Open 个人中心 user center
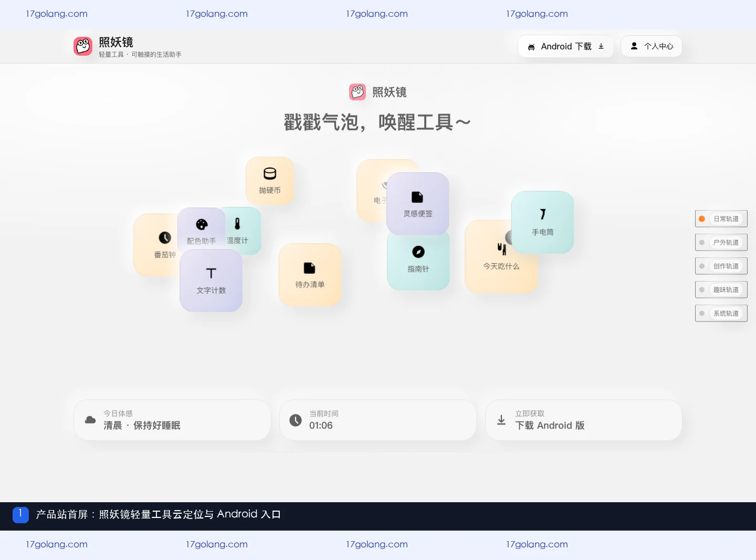756x560 pixels. (652, 46)
